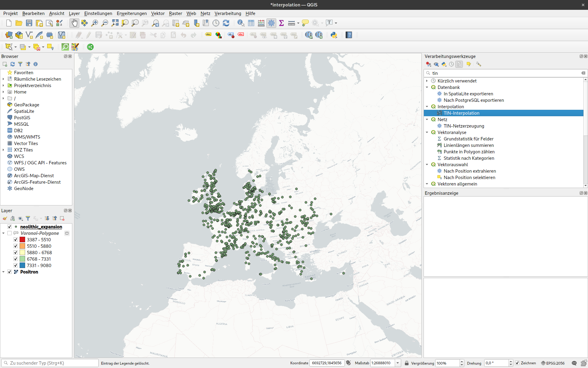Click the statistical summary Sigma icon
Screen dimensions: 588x368
(281, 23)
